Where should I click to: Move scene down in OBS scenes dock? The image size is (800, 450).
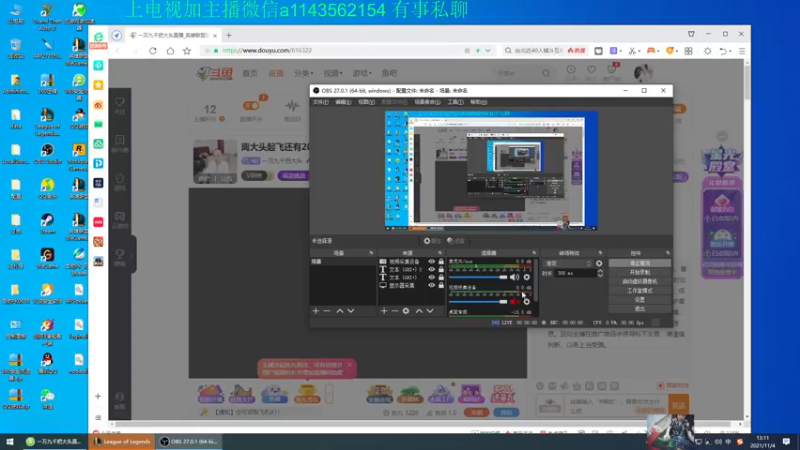click(x=351, y=311)
